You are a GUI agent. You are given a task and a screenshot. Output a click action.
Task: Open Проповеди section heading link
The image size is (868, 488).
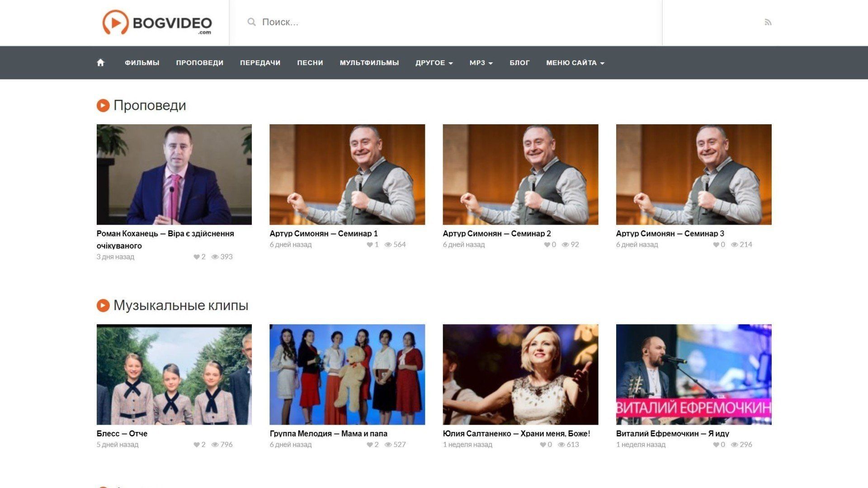(x=150, y=105)
